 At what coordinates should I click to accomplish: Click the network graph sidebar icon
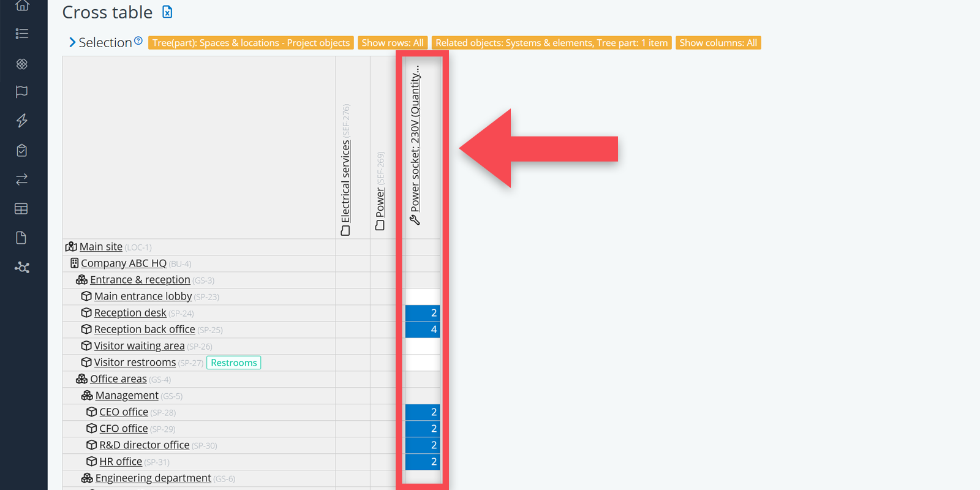point(22,268)
